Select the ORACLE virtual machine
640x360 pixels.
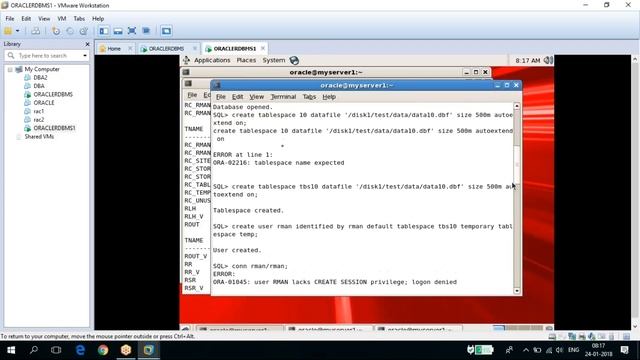(44, 103)
